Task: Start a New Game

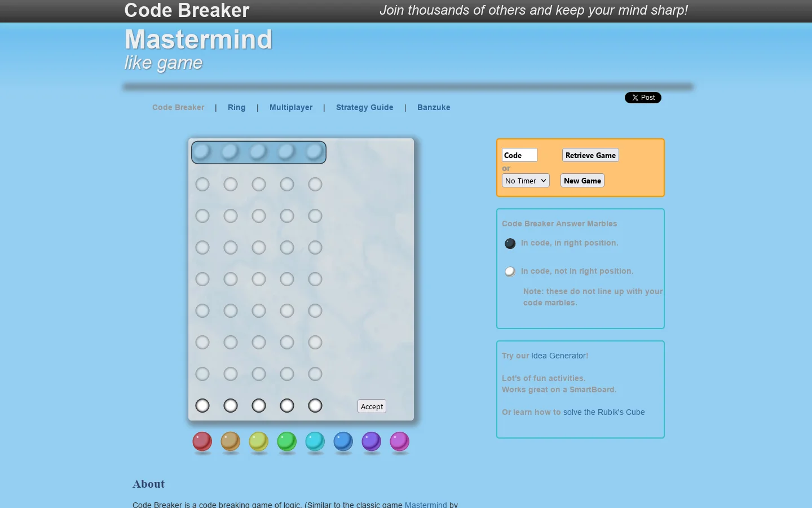Action: point(582,181)
